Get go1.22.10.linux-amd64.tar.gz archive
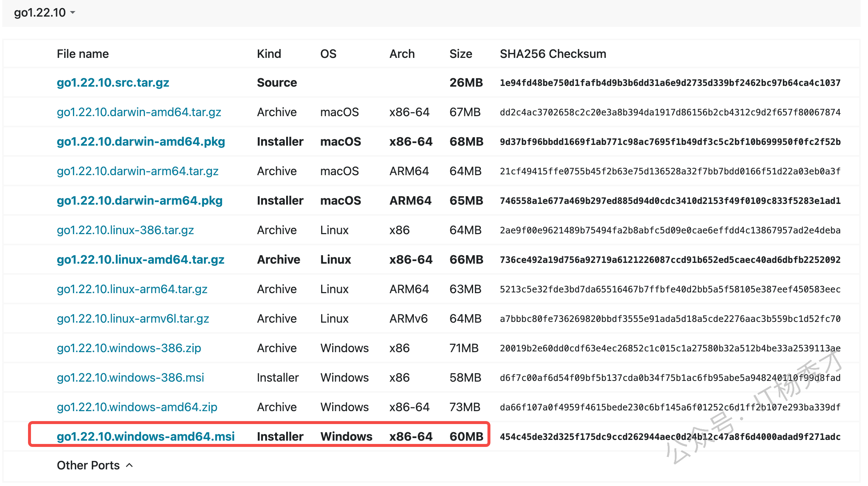 coord(140,260)
